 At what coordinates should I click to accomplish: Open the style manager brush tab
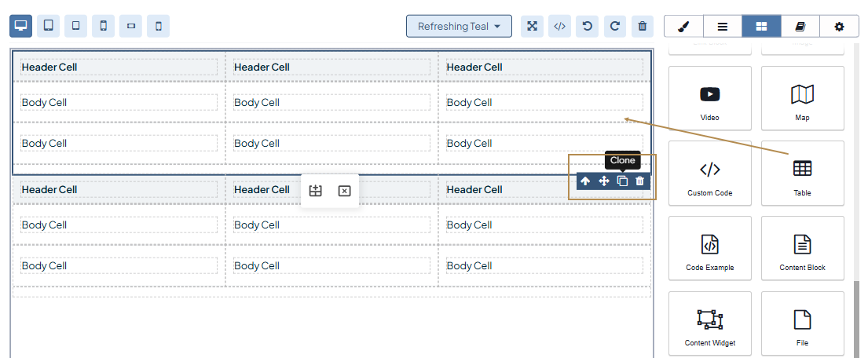[x=683, y=26]
